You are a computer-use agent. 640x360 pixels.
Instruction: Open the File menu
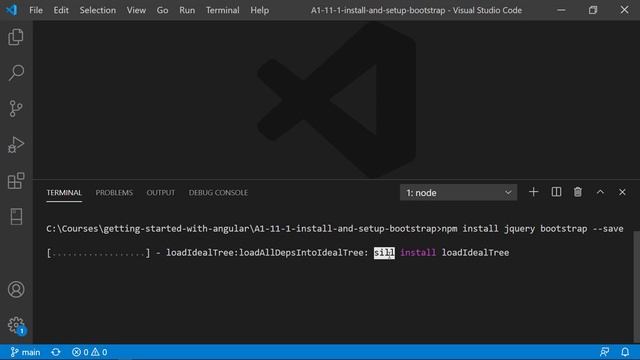(36, 10)
